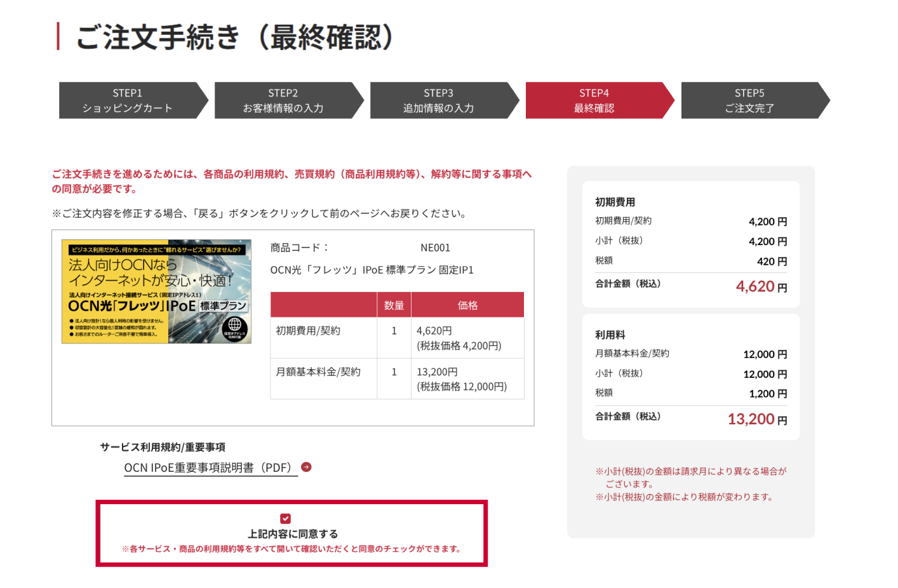Click the OCN光「フレッツ」IPoE product banner
This screenshot has width=898, height=588.
click(x=156, y=293)
